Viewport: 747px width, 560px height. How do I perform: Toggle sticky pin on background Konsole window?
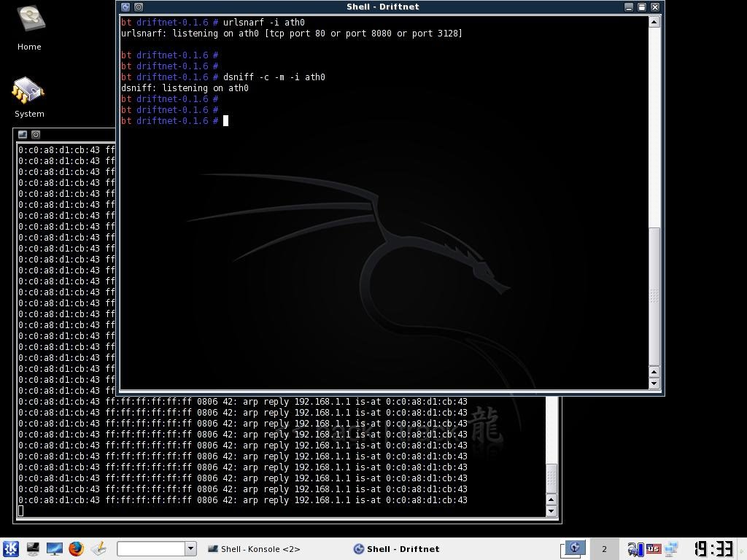pos(36,134)
